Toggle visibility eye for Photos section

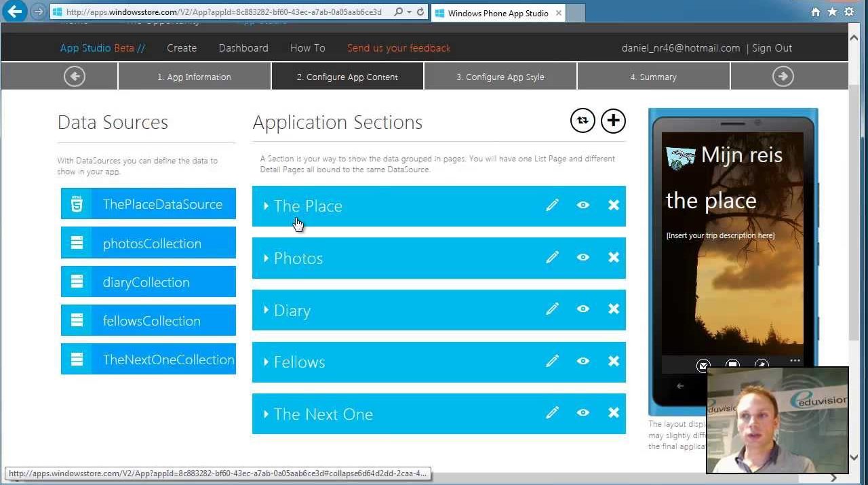click(583, 257)
